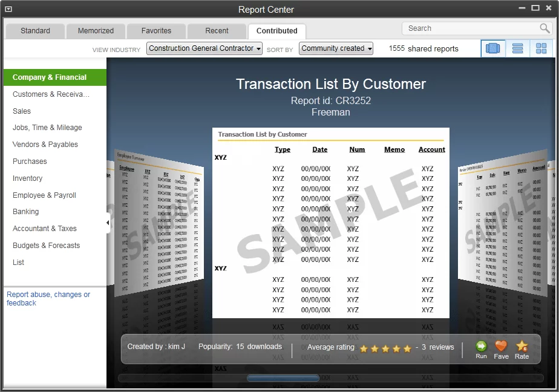Select the Employee & Payroll category
This screenshot has height=392, width=559.
(44, 195)
